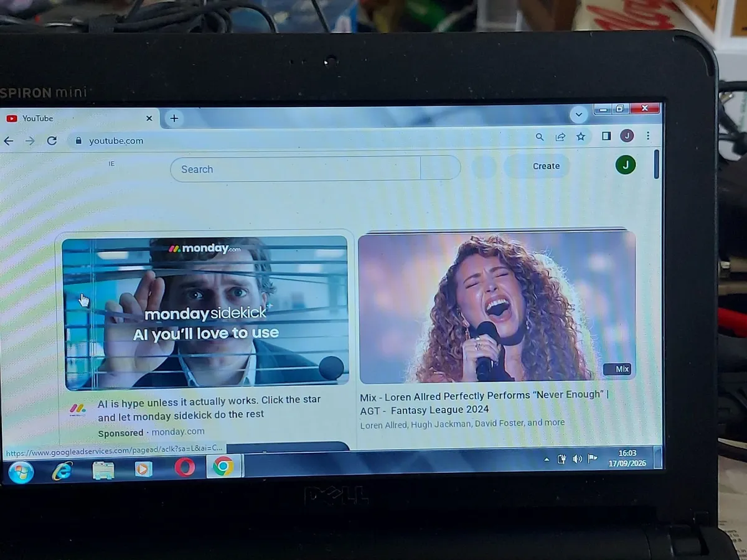
Task: Open Windows Explorer from the taskbar
Action: point(103,470)
